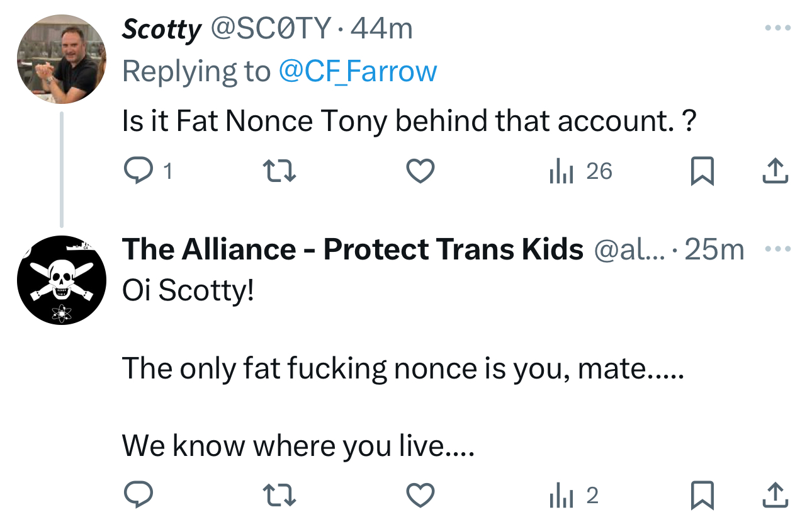This screenshot has width=812, height=512.
Task: Open the 44m timestamp on Scotty's tweet
Action: coord(381,29)
